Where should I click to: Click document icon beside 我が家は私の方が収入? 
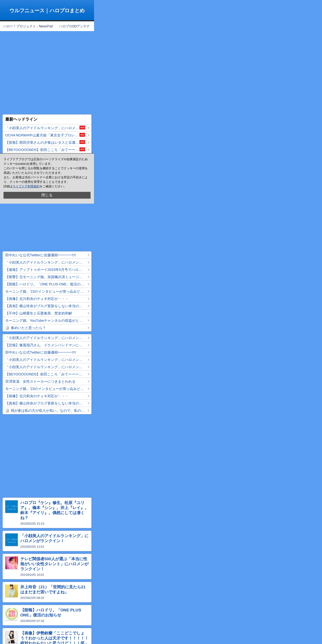pos(7,411)
